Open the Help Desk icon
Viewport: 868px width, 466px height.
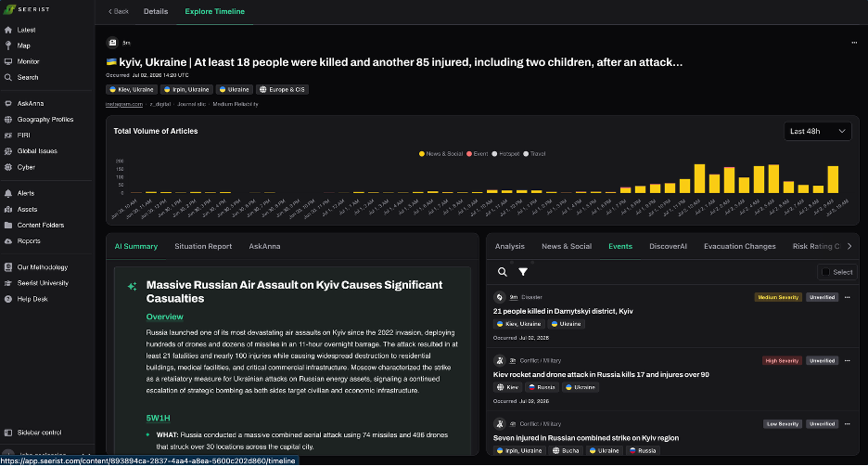7,299
